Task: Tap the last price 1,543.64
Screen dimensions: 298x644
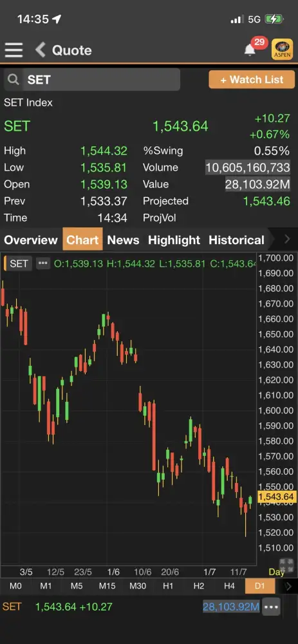Action: (181, 126)
